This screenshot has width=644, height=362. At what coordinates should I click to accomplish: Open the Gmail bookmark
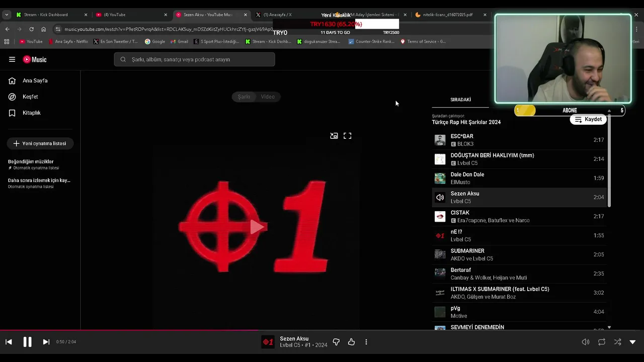pos(179,41)
